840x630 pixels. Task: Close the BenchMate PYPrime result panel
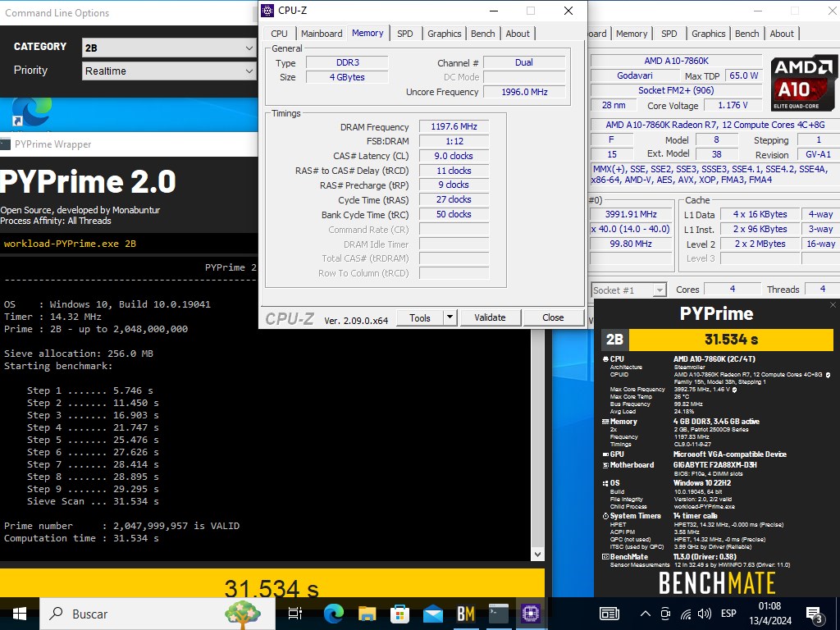(833, 305)
